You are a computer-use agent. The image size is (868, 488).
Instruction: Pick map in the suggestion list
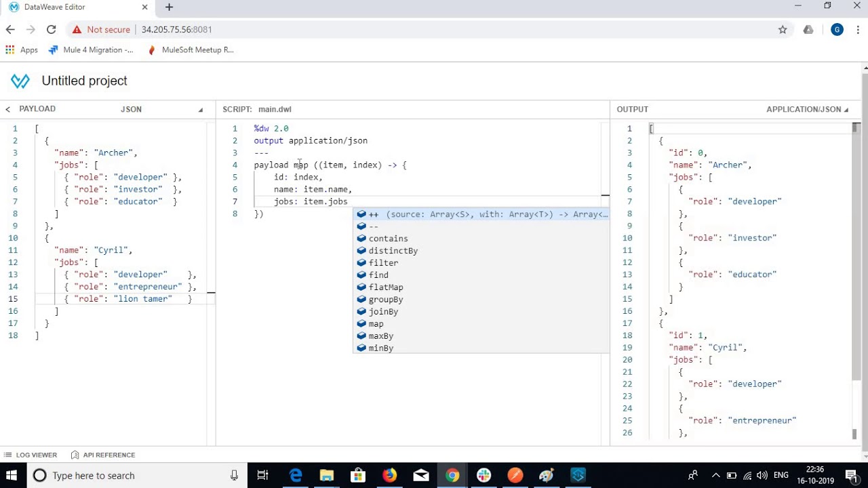click(481, 324)
